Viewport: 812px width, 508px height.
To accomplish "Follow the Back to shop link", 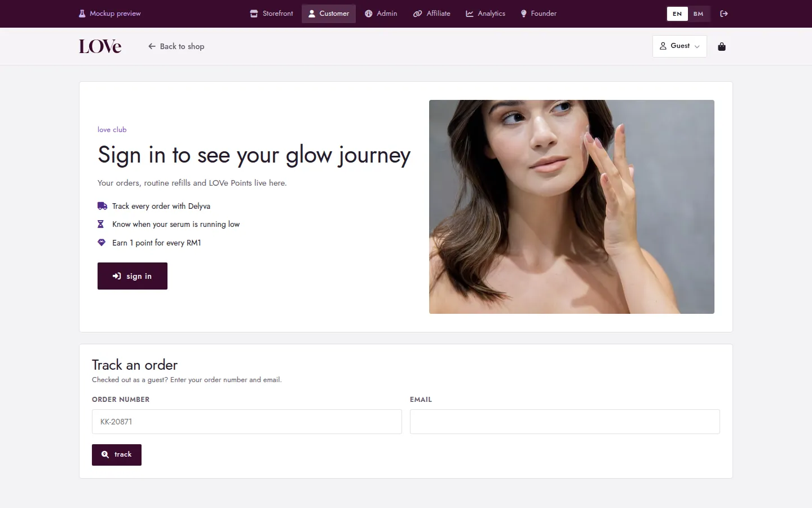I will 176,46.
